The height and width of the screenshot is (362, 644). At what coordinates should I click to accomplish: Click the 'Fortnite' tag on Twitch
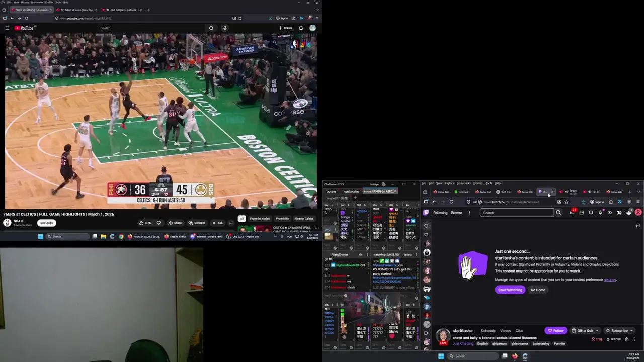pos(559,344)
